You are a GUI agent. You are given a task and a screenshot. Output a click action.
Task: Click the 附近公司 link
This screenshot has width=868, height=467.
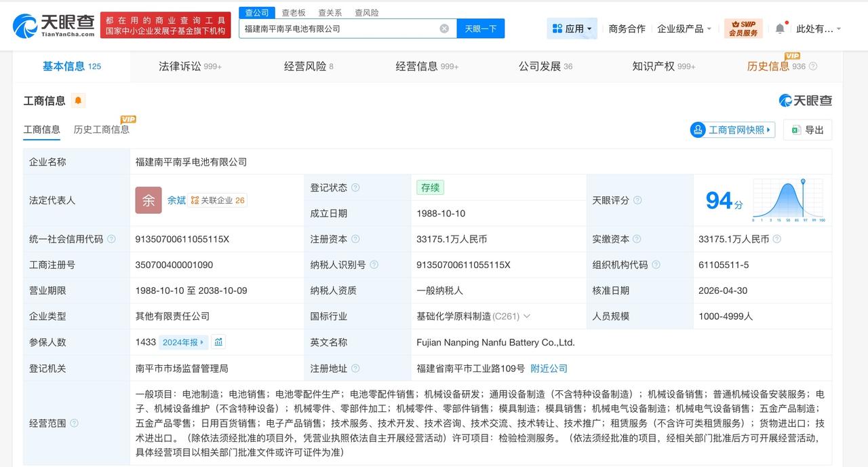click(x=549, y=369)
